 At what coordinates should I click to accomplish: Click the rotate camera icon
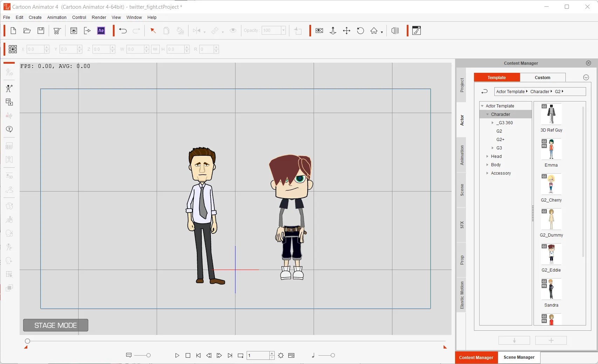[360, 31]
